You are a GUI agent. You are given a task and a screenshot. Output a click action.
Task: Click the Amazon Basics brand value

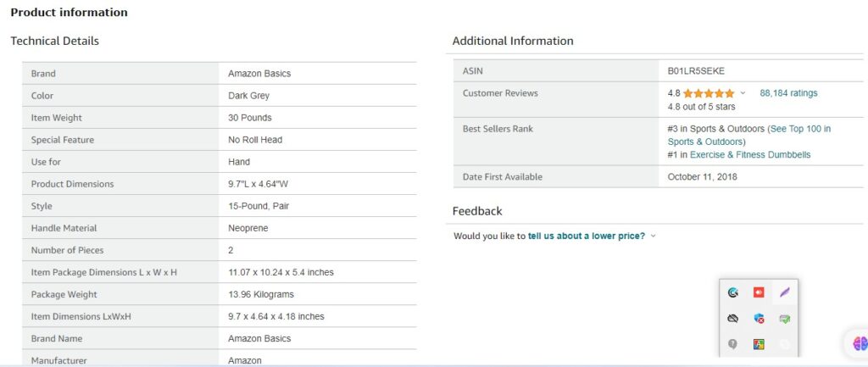pos(259,74)
